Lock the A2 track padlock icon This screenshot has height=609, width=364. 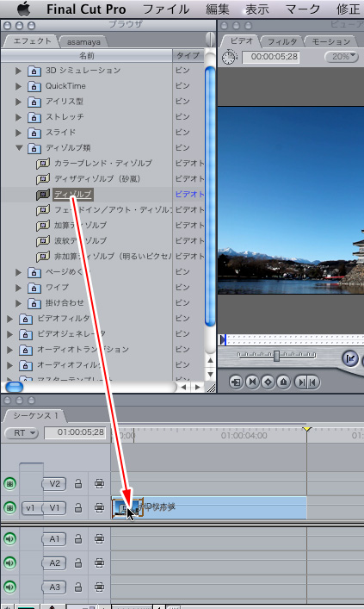pos(78,562)
